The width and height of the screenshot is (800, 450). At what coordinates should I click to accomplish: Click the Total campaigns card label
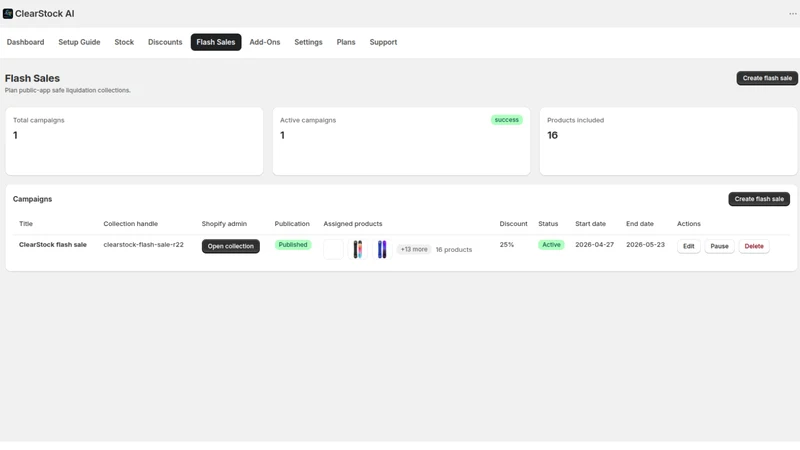point(39,120)
